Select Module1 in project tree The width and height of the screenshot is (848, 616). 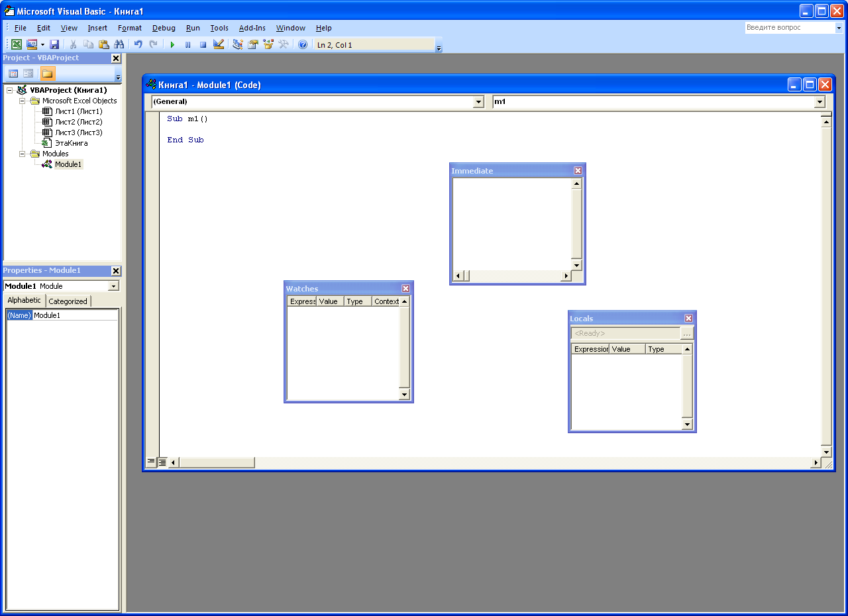pyautogui.click(x=68, y=164)
